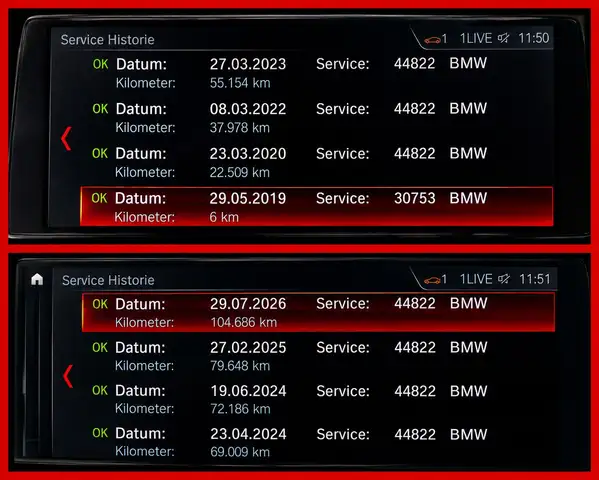Select service entry dated 08.03.2022
The width and height of the screenshot is (599, 480).
pyautogui.click(x=316, y=118)
